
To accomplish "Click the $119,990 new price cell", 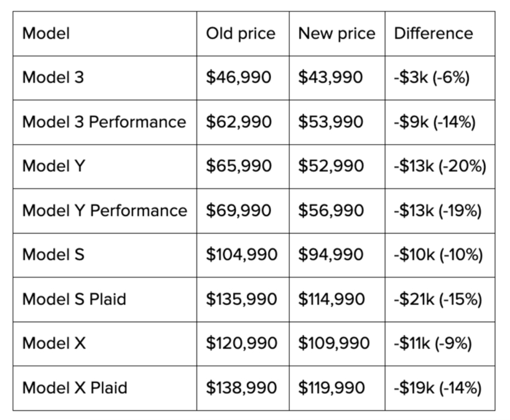I will (x=331, y=388).
